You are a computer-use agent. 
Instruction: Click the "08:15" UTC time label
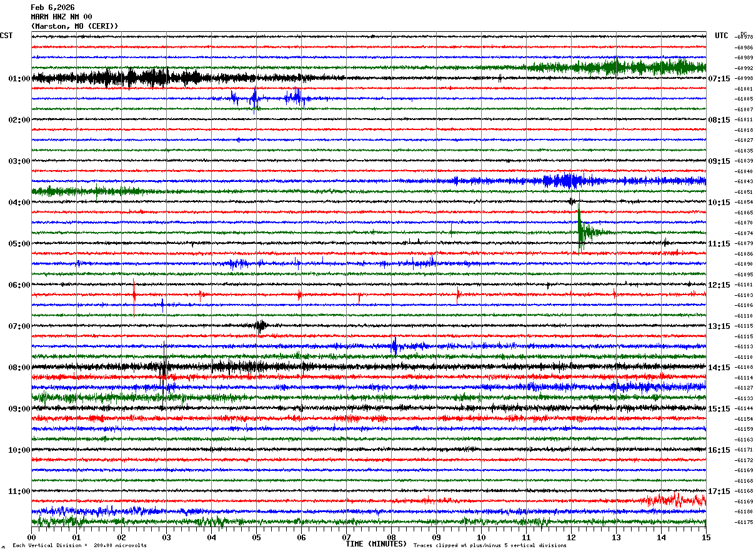pyautogui.click(x=719, y=120)
